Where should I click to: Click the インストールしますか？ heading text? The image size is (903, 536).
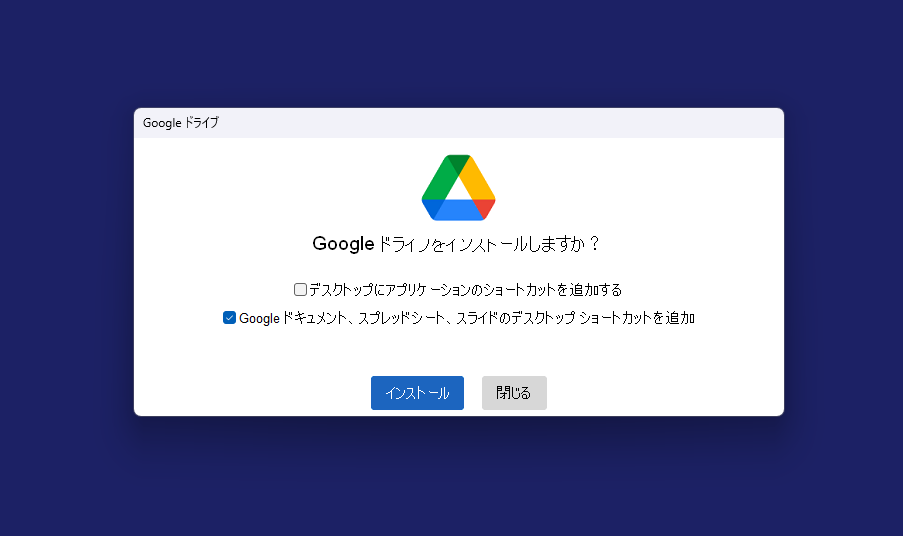(520, 243)
